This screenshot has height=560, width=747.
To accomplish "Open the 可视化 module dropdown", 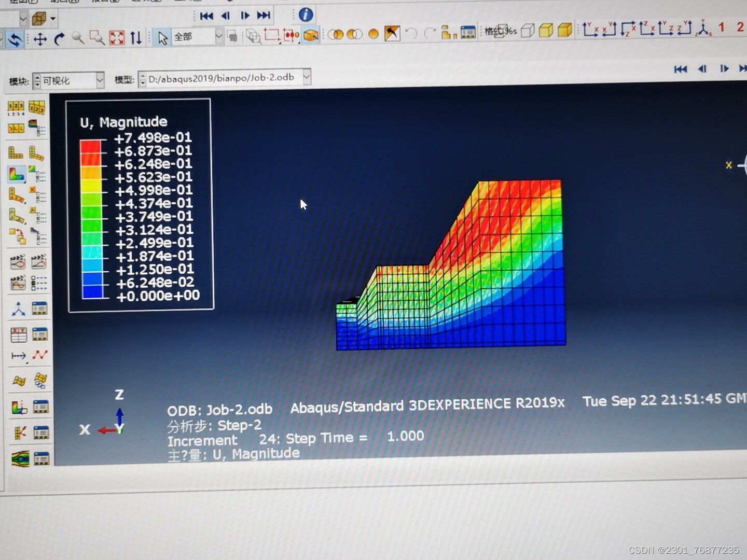I will coord(100,80).
